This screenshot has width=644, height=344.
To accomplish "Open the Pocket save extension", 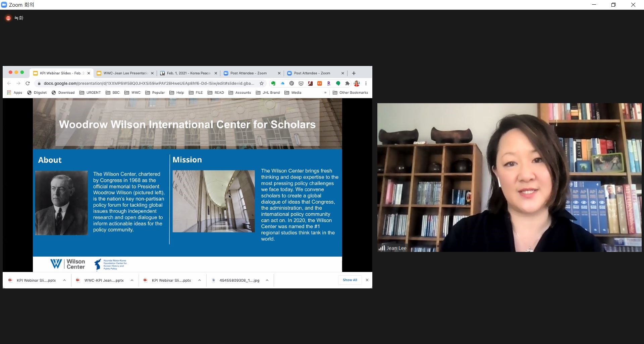I will tap(301, 83).
